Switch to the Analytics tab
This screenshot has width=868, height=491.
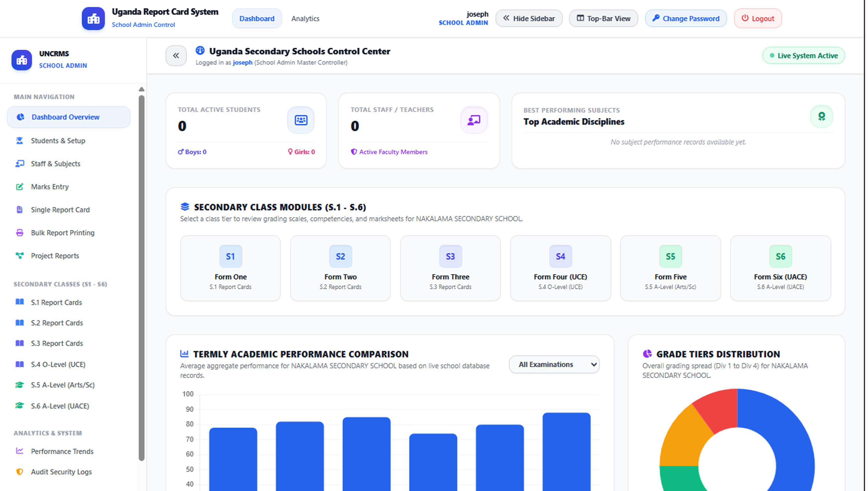click(x=305, y=19)
